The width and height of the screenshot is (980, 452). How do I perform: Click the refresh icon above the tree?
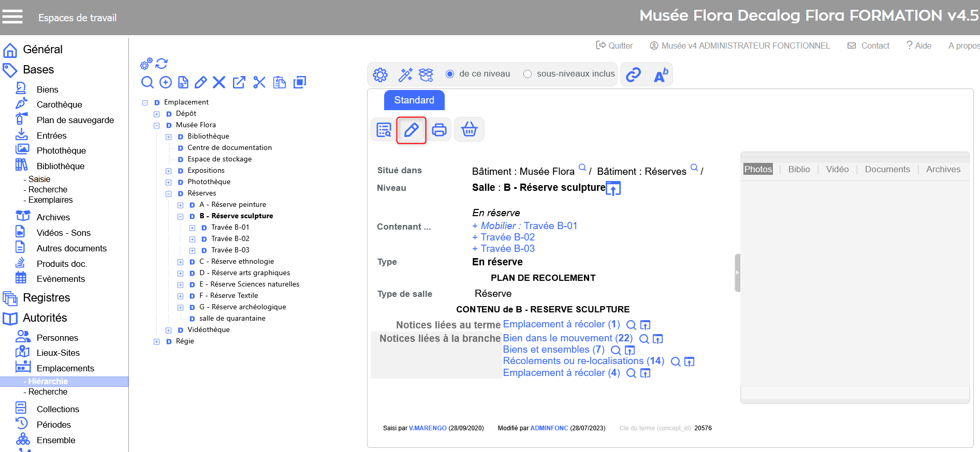[x=162, y=64]
